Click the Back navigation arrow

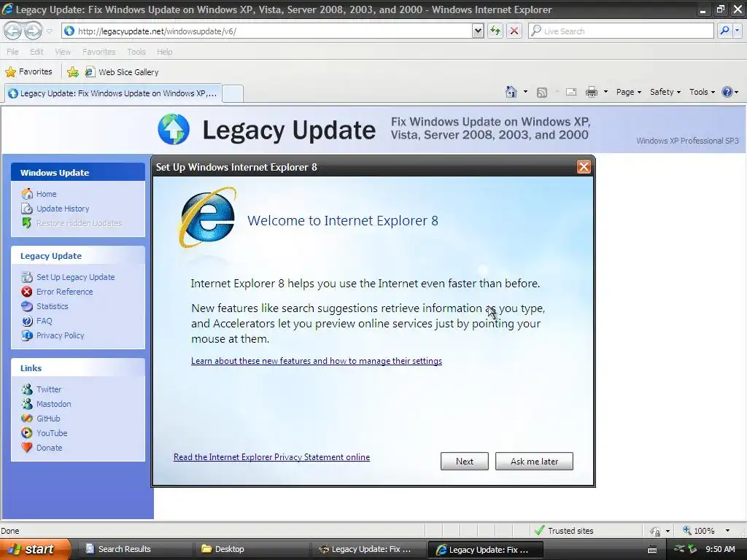[x=13, y=31]
